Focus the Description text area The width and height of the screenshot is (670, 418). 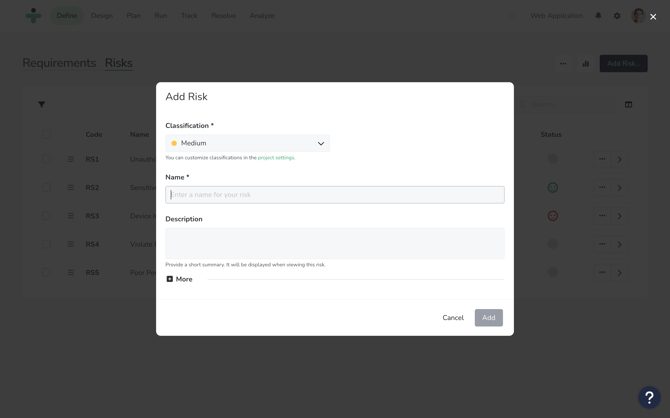[334, 243]
